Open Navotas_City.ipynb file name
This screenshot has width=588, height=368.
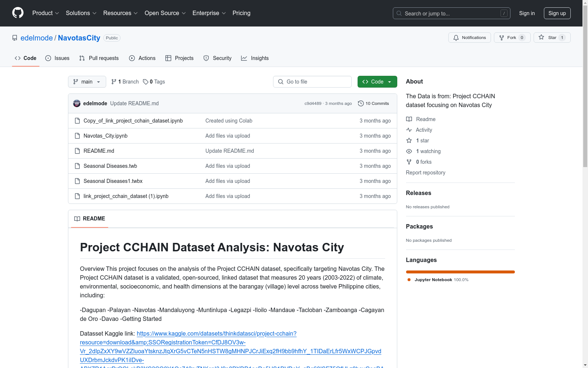coord(105,136)
